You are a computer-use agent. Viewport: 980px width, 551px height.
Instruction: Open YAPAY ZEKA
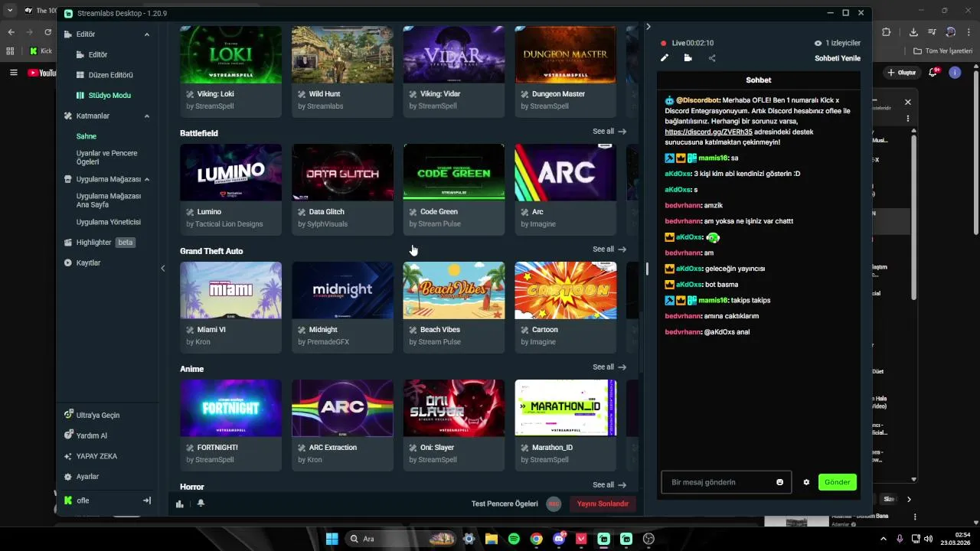tap(90, 456)
